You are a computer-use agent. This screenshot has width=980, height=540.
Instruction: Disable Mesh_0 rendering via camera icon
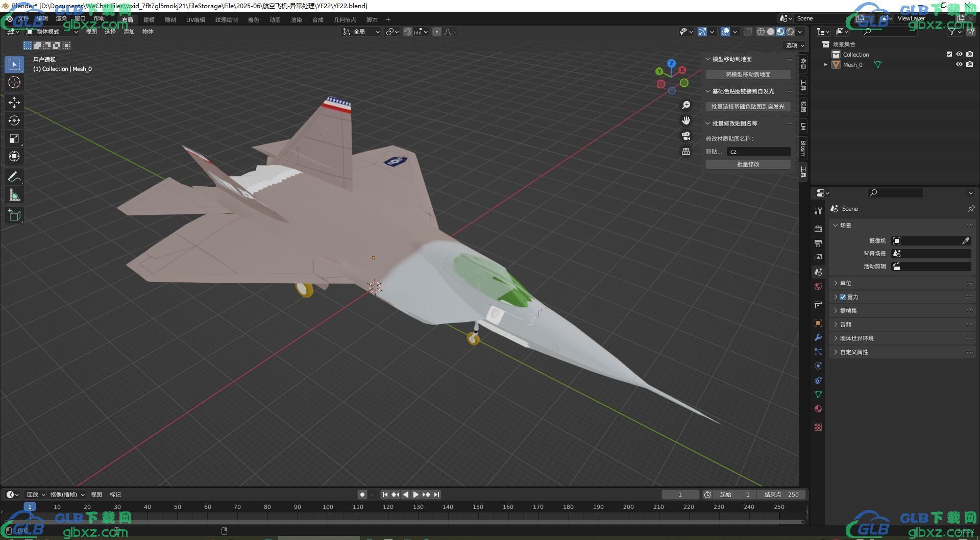click(969, 65)
